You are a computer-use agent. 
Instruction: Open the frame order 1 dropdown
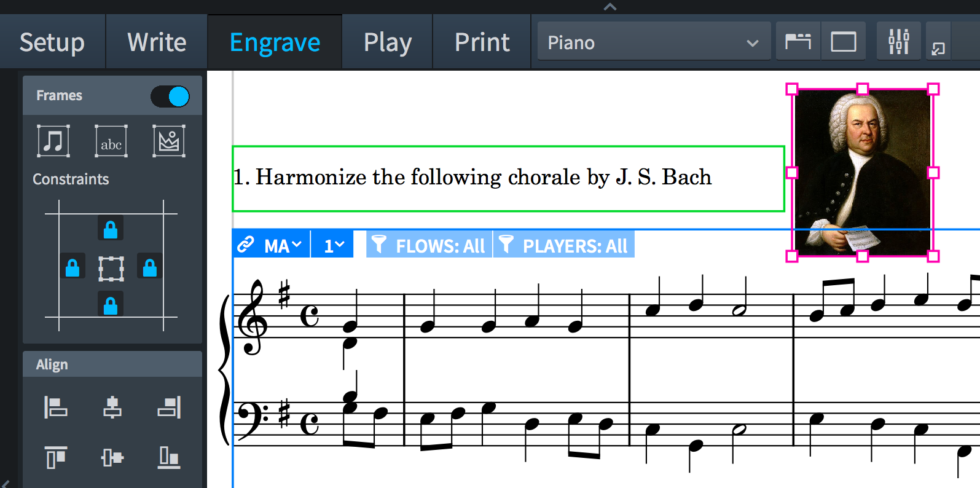click(x=334, y=246)
